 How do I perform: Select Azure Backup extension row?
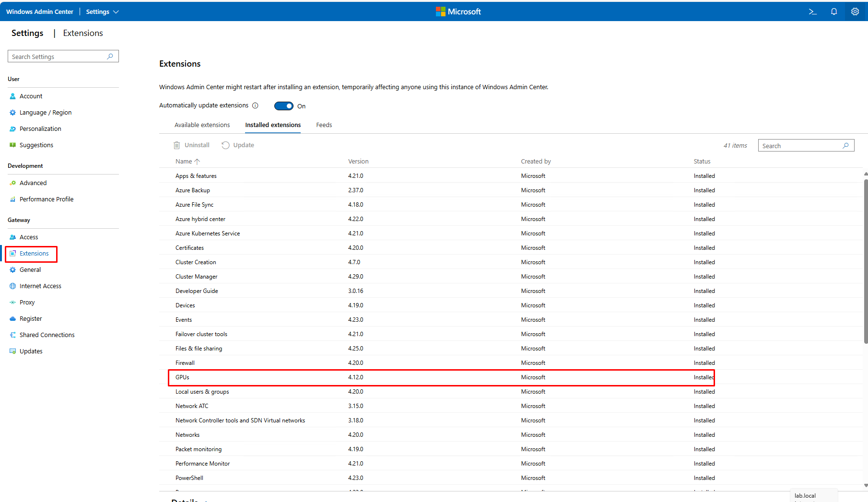pyautogui.click(x=511, y=190)
